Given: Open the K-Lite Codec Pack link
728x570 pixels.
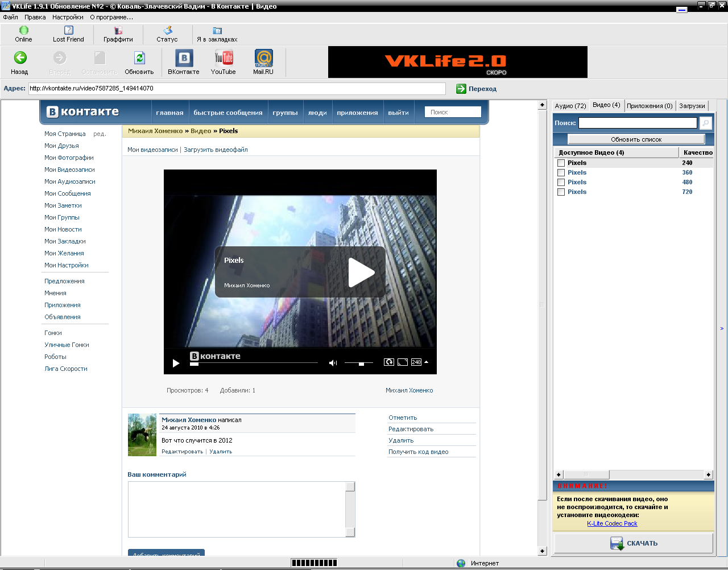Looking at the screenshot, I should [612, 523].
